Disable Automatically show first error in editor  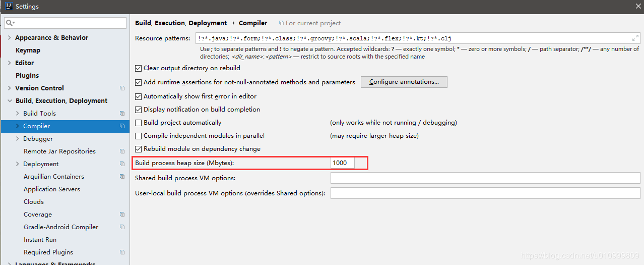139,96
